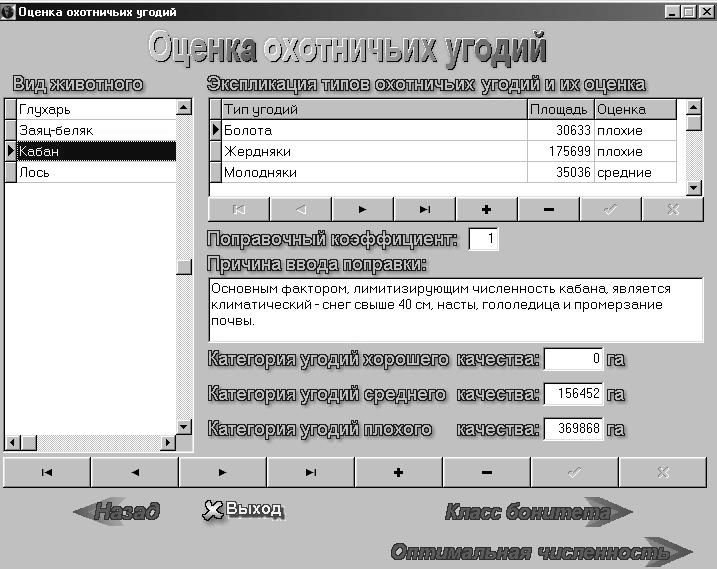The height and width of the screenshot is (569, 717).
Task: Post changes with bottom navigator checkmark
Action: click(x=575, y=472)
